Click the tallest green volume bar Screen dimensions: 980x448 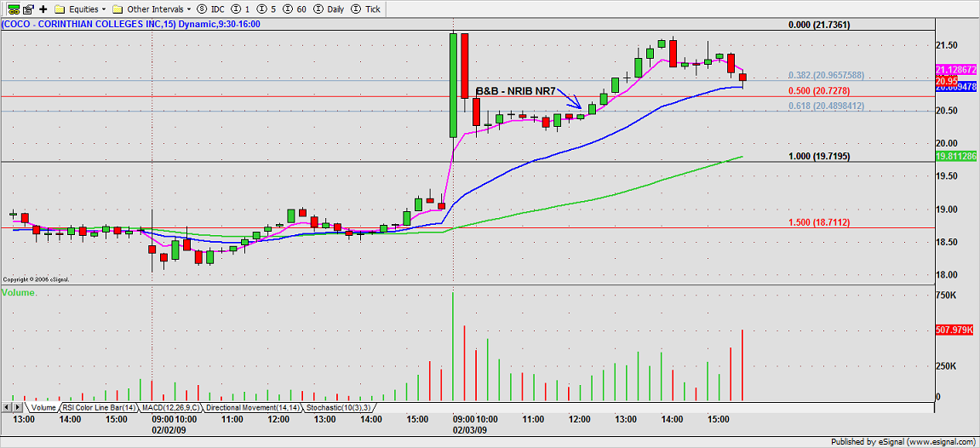(453, 346)
